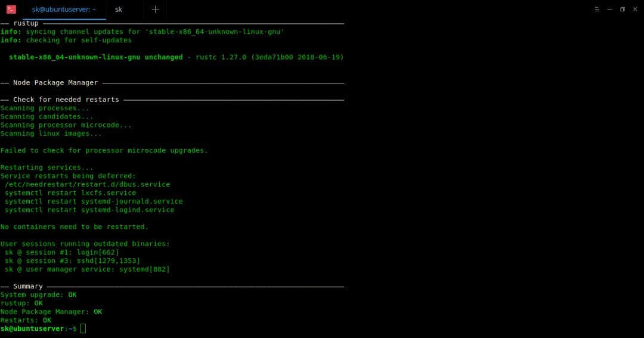Click the System upgrade: OK line

click(38, 294)
